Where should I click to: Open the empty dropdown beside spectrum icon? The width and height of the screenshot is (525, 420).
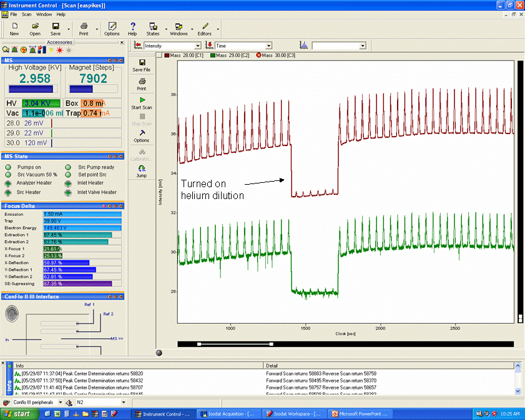coord(363,46)
